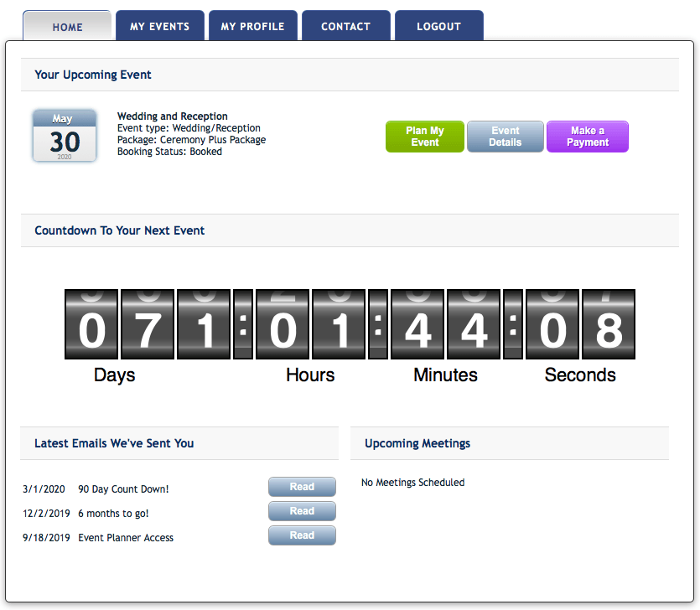Open Event Details for the wedding
The width and height of the screenshot is (700, 610).
[x=505, y=136]
